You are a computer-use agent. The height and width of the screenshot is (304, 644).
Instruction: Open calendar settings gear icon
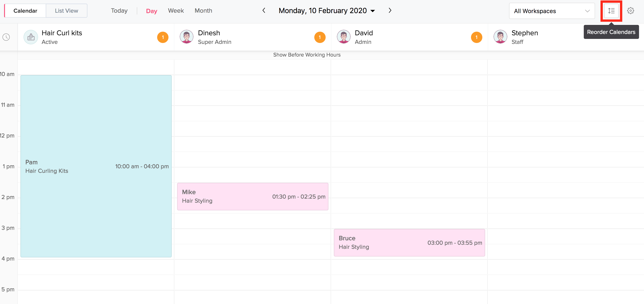click(x=630, y=11)
